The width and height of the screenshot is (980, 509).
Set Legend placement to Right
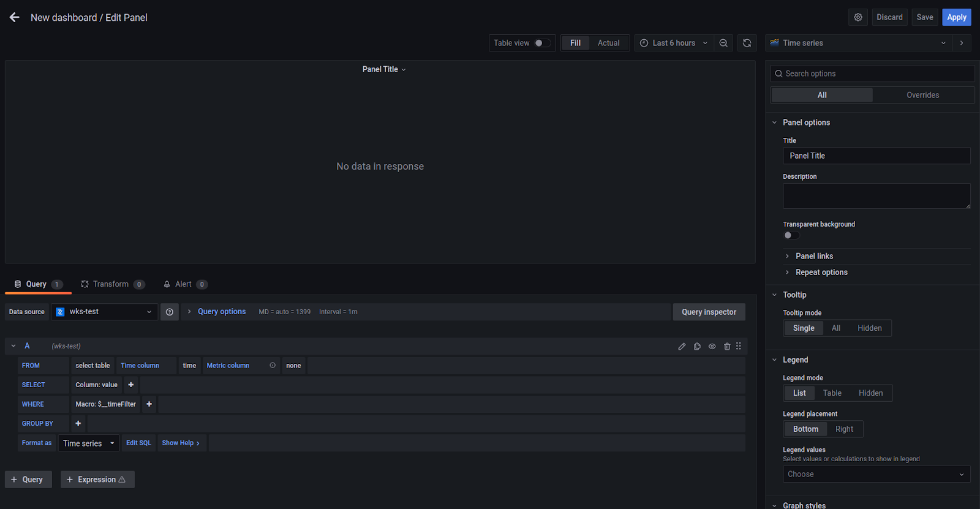point(844,429)
